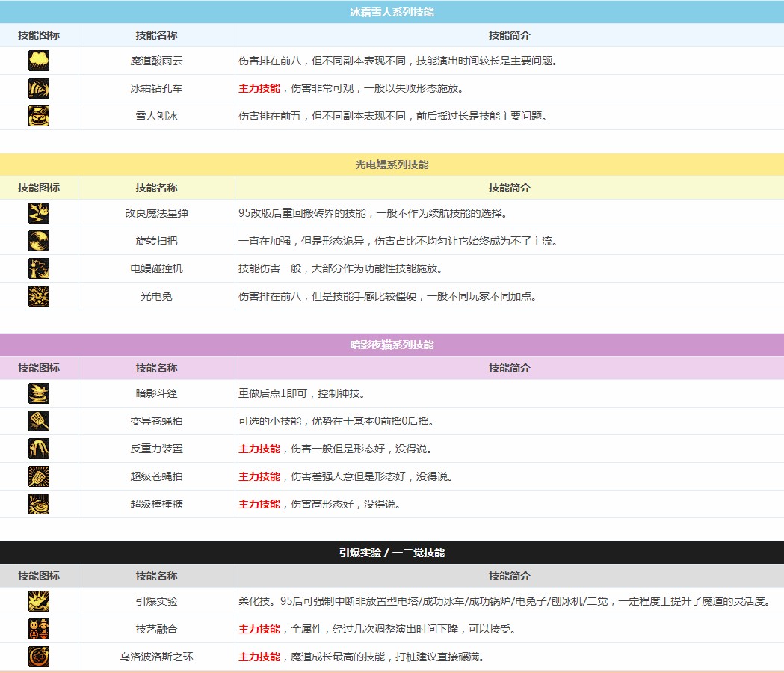The image size is (784, 673).
Task: Select the 超级苍蝇拍 skill icon
Action: click(x=39, y=476)
